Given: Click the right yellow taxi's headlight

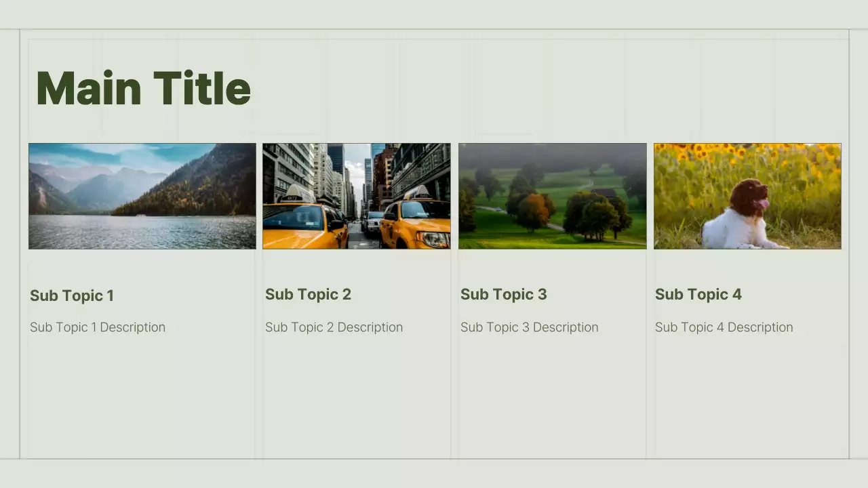Looking at the screenshot, I should 433,239.
